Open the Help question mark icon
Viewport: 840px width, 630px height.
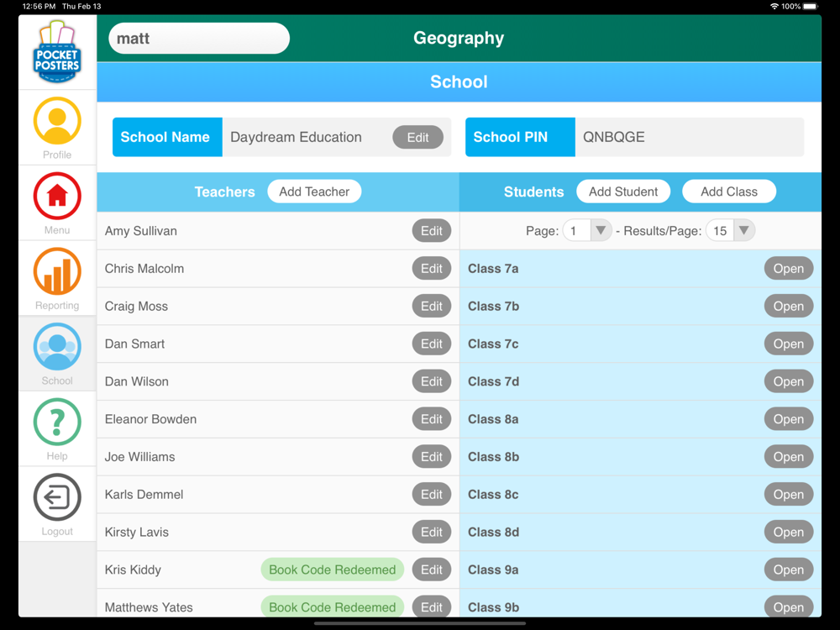57,422
